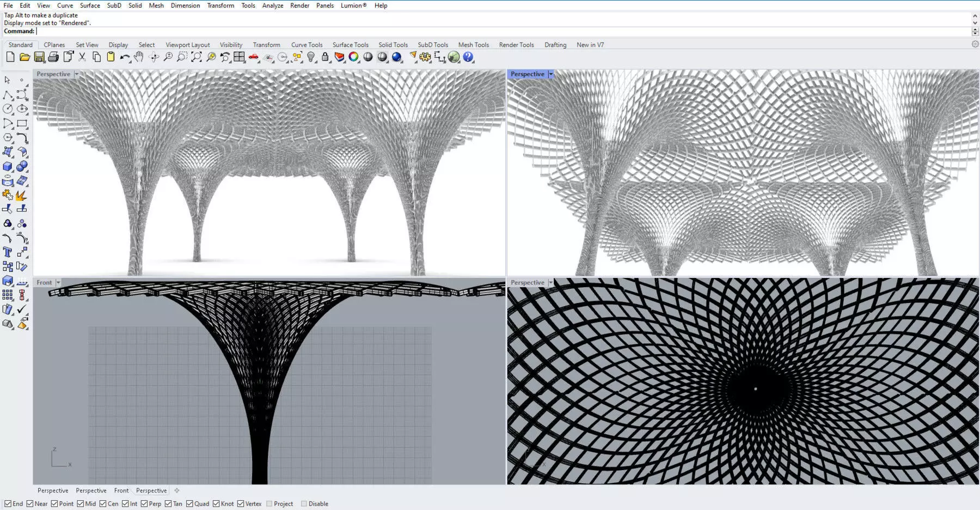The width and height of the screenshot is (980, 510).
Task: Toggle the Point object snap checkbox
Action: pos(54,504)
